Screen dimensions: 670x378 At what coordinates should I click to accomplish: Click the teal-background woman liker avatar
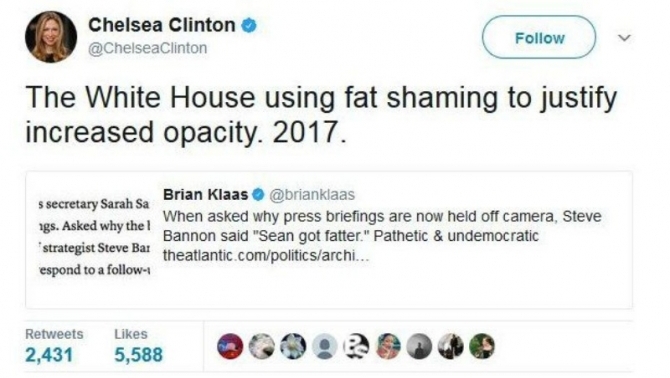[388, 346]
